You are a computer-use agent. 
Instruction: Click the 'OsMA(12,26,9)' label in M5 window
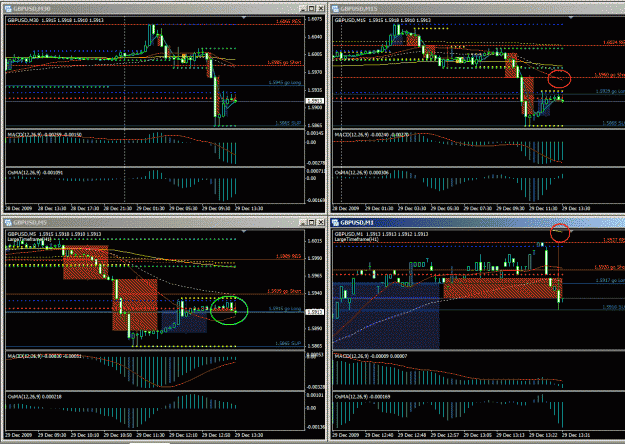click(x=25, y=397)
